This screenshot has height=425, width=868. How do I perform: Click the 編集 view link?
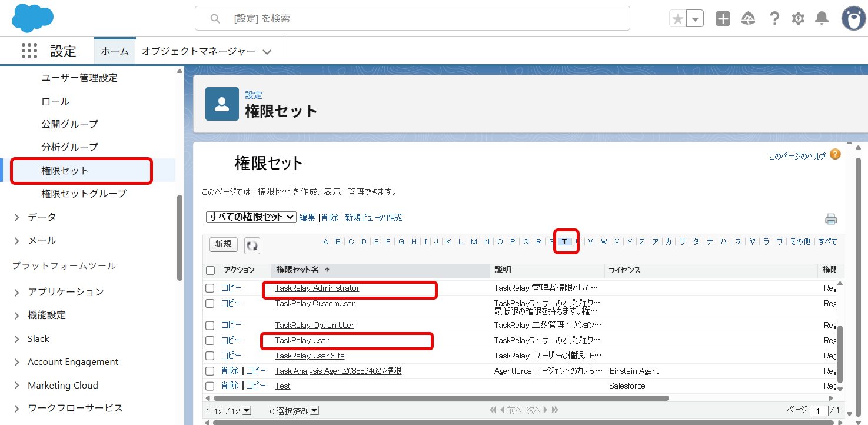(x=307, y=218)
